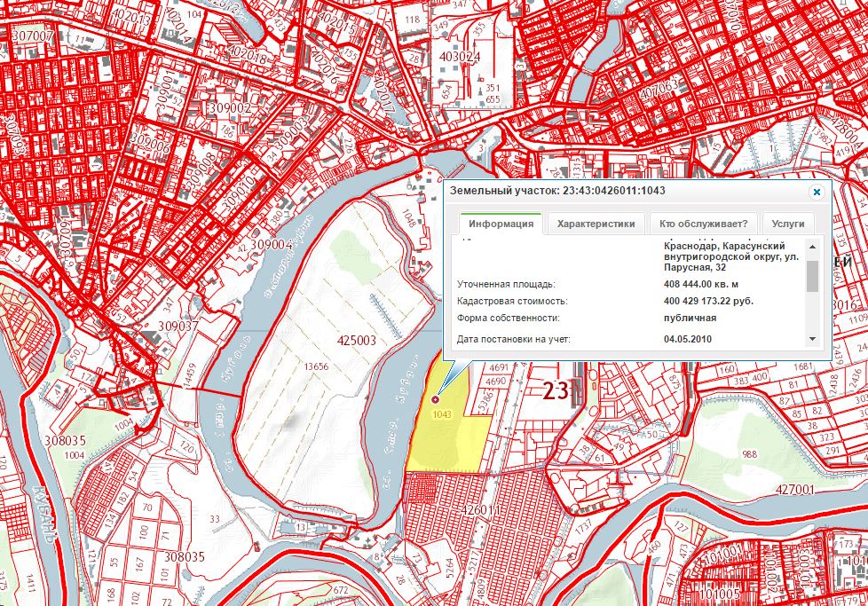Viewport: 868px width, 606px height.
Task: Switch to the Информация tab
Action: click(501, 224)
